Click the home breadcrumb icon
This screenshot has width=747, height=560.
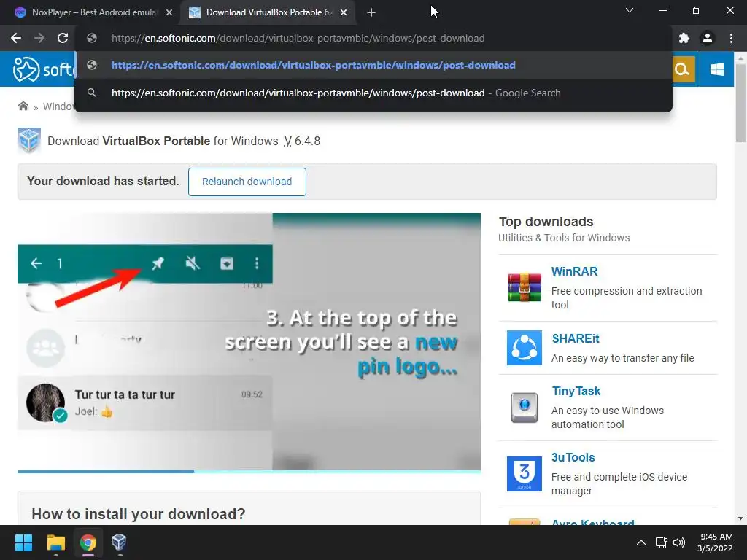pyautogui.click(x=23, y=106)
